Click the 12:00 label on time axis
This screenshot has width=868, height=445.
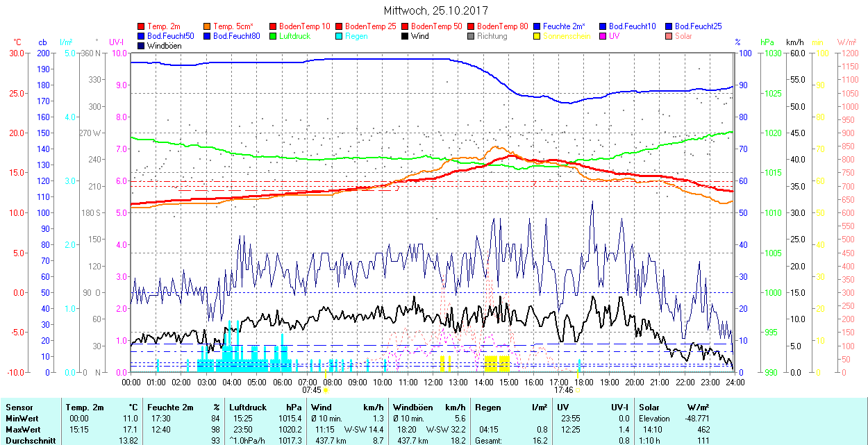[x=433, y=382]
